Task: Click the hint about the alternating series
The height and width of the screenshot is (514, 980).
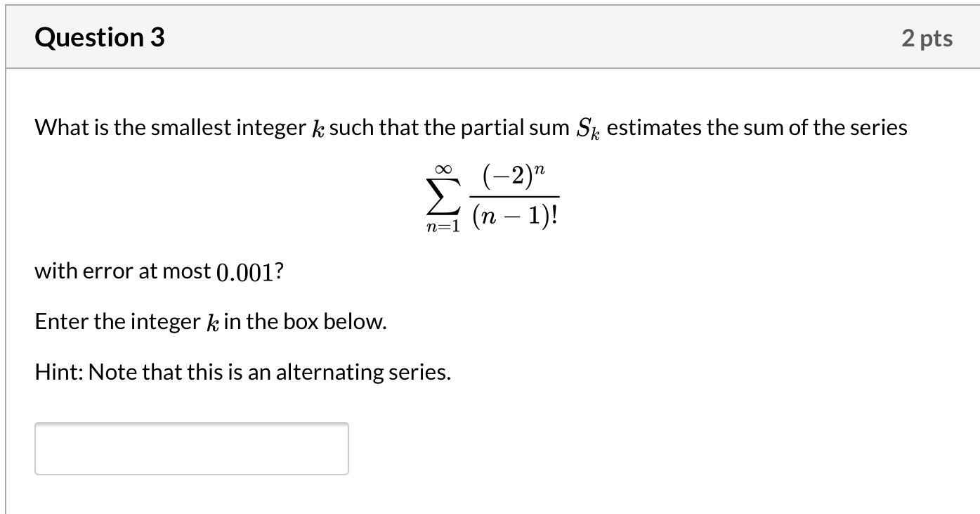Action: 242,371
